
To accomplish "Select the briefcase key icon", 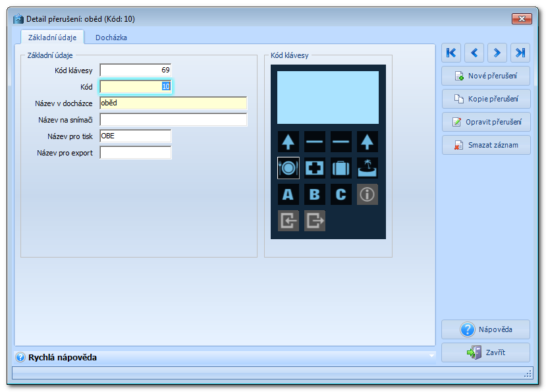I will (x=341, y=168).
